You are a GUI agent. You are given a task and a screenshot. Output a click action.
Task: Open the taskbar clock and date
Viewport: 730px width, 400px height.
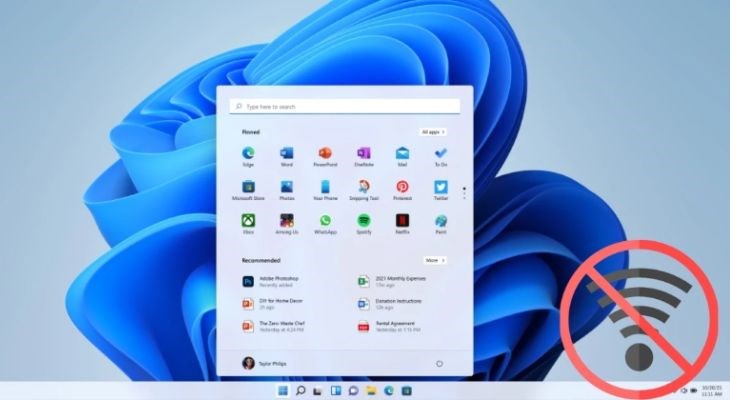(712, 391)
